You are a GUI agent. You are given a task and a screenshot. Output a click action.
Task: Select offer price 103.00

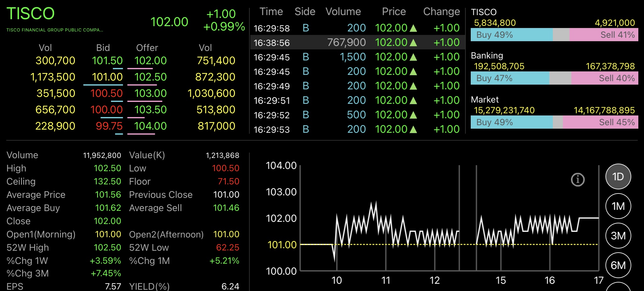(150, 93)
